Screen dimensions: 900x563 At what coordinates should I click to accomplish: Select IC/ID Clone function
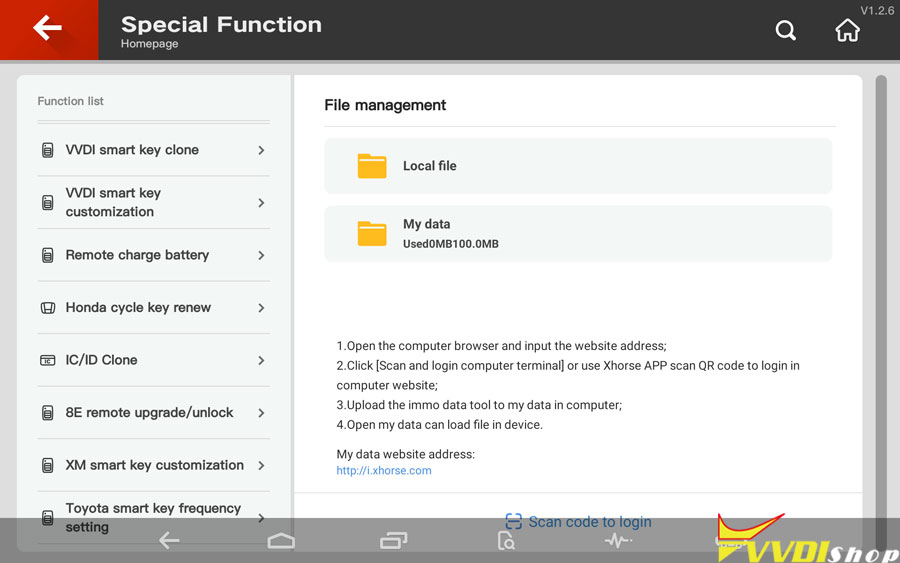(154, 360)
